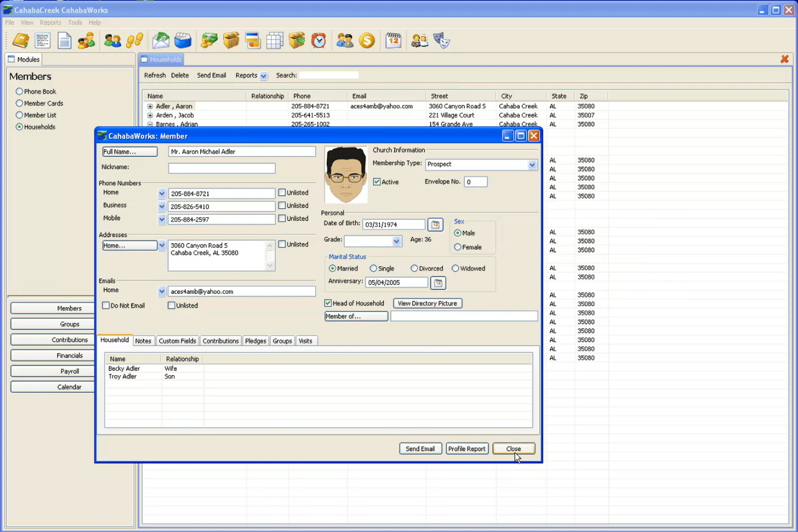Select Member Cards in Members panel
Screen dimensions: 798x532
19,103
